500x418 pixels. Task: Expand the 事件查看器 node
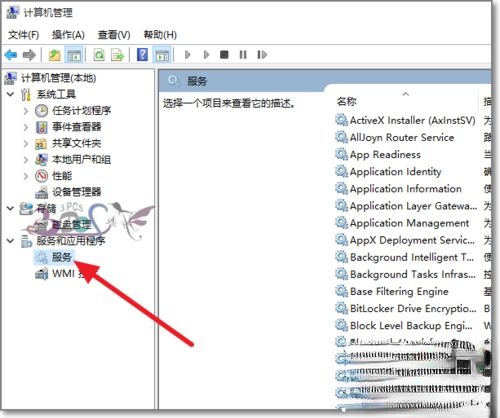coord(26,127)
